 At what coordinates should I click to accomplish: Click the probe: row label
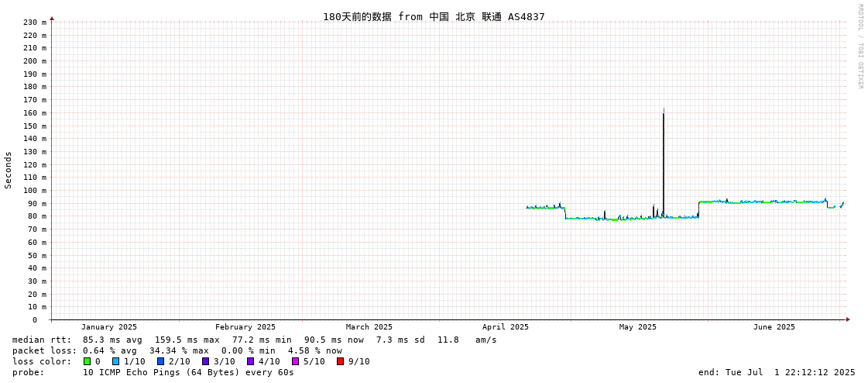coord(28,372)
